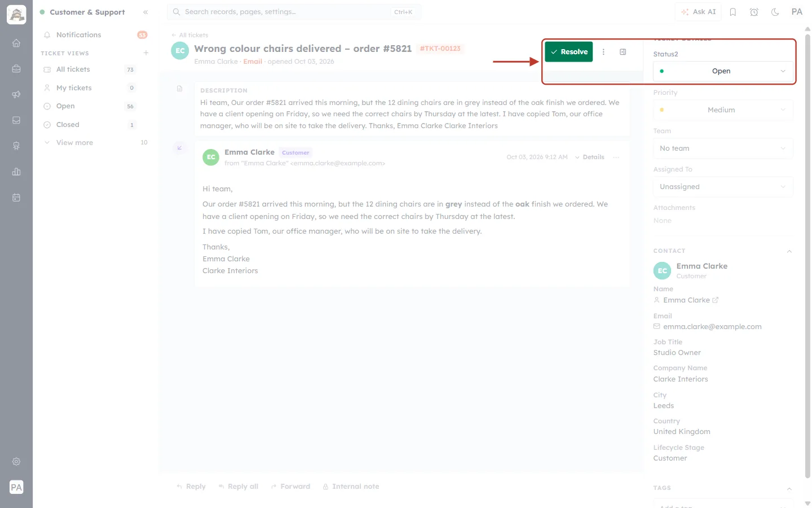Go back via All tickets link above title
This screenshot has width=812, height=508.
190,35
